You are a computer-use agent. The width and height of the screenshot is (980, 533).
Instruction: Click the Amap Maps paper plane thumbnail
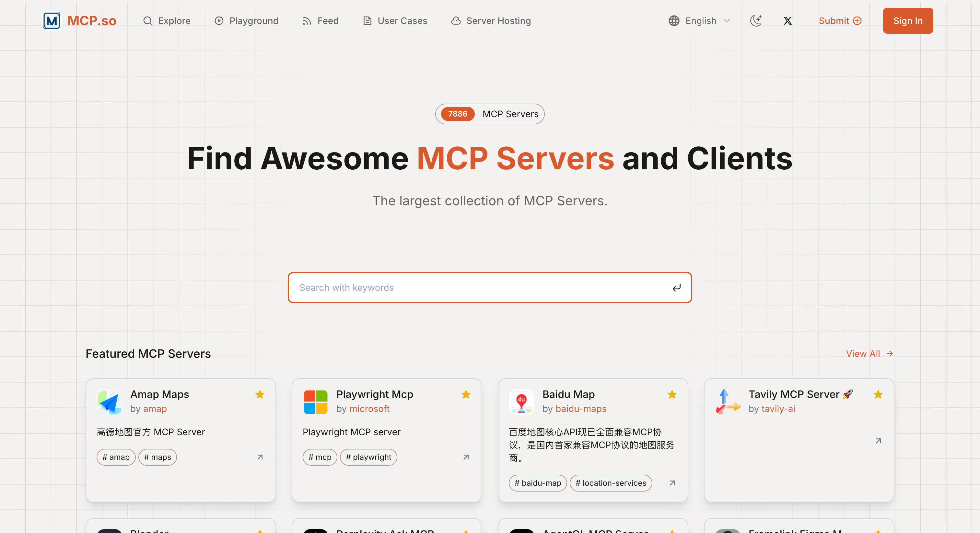pyautogui.click(x=110, y=402)
